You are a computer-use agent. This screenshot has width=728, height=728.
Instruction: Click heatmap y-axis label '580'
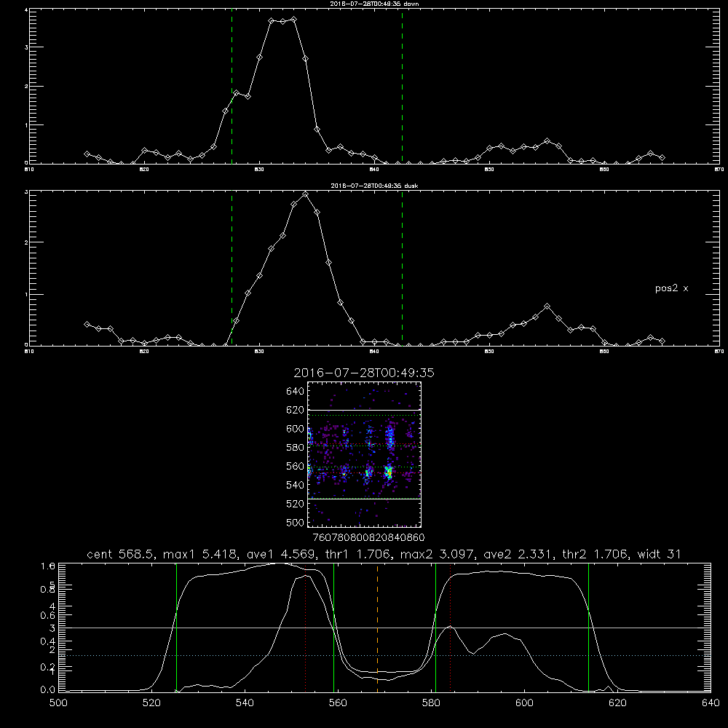(296, 448)
